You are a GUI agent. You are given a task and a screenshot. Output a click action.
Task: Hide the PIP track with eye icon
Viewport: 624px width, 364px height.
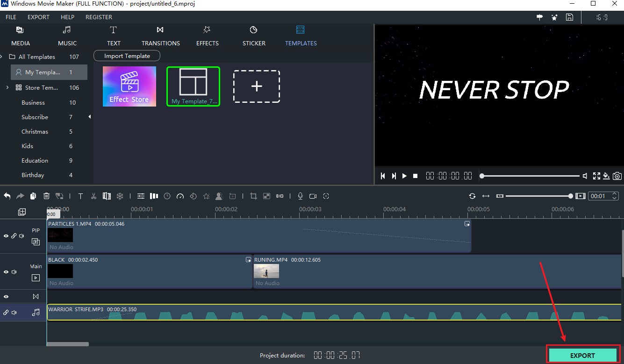pyautogui.click(x=6, y=236)
